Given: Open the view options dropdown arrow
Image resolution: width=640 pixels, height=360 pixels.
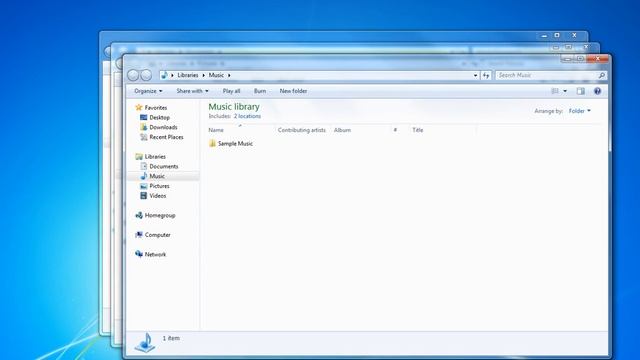Looking at the screenshot, I should 565,91.
